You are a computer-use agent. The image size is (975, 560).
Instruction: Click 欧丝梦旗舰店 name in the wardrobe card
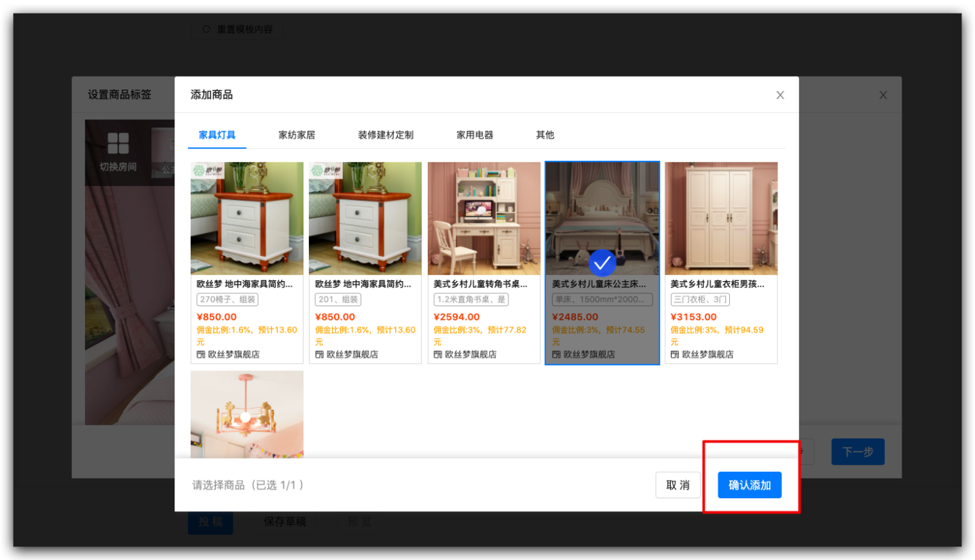pyautogui.click(x=707, y=354)
